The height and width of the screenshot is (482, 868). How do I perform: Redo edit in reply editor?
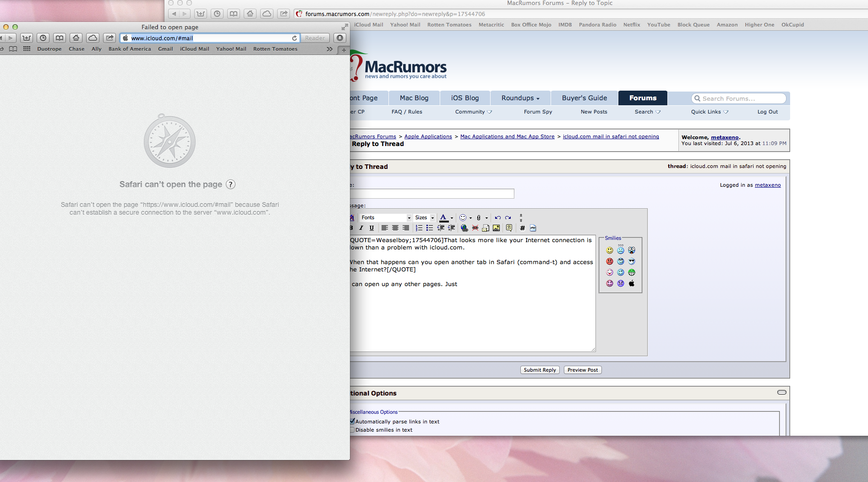tap(508, 218)
